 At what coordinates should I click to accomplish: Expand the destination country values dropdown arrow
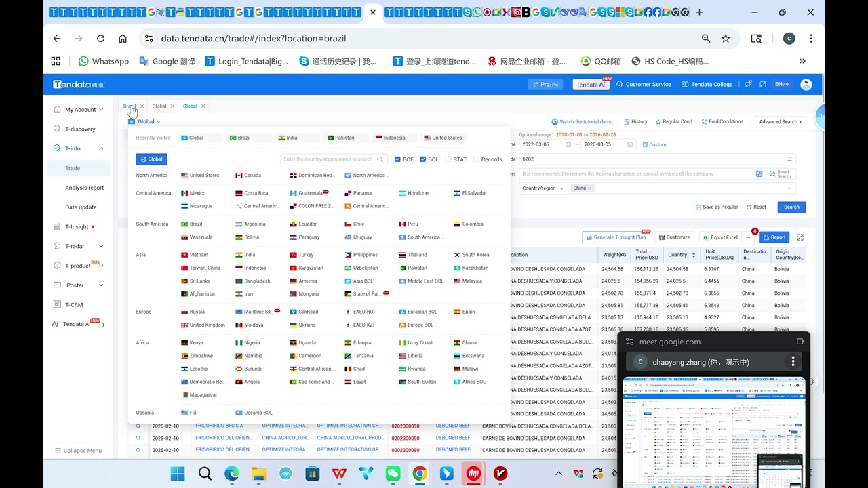(789, 188)
